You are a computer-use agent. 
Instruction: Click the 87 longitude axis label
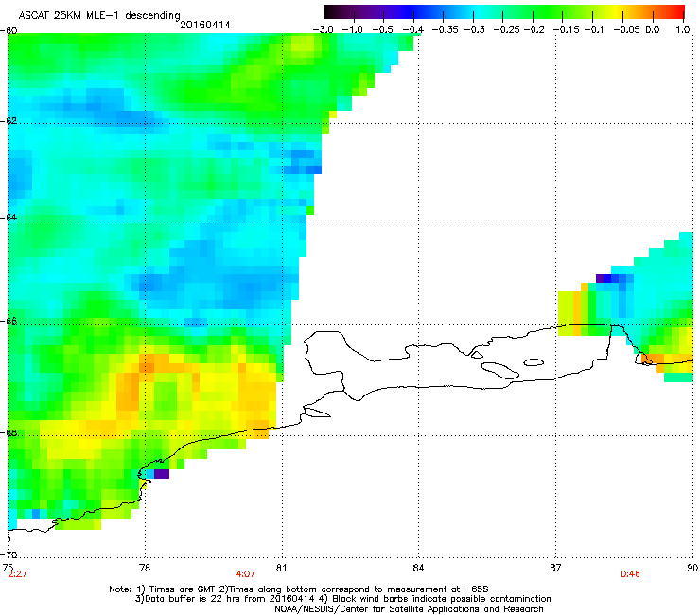coord(555,568)
